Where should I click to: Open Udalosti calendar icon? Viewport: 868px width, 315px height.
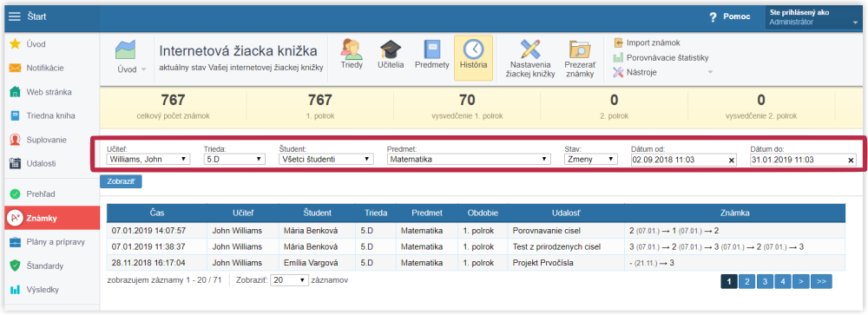(16, 164)
